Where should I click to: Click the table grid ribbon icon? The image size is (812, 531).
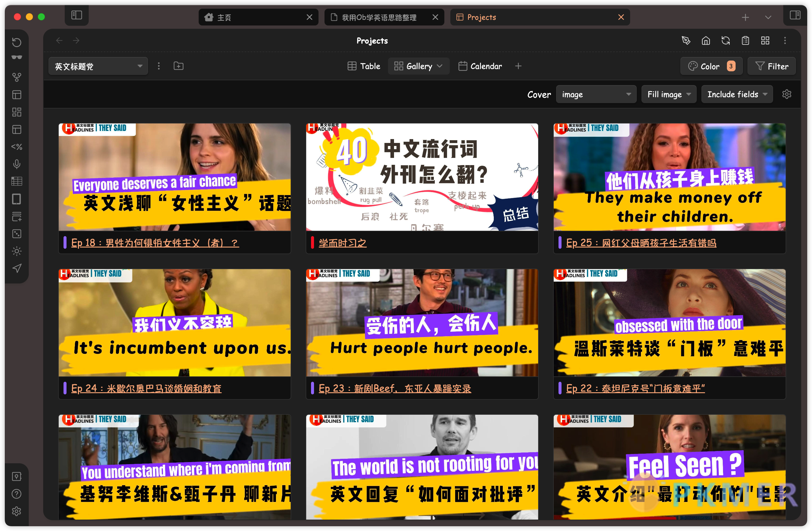17,182
